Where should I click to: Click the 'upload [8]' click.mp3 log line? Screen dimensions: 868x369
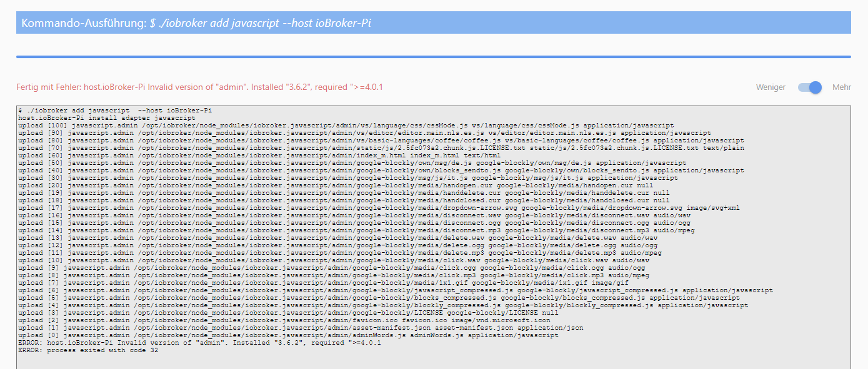(333, 275)
